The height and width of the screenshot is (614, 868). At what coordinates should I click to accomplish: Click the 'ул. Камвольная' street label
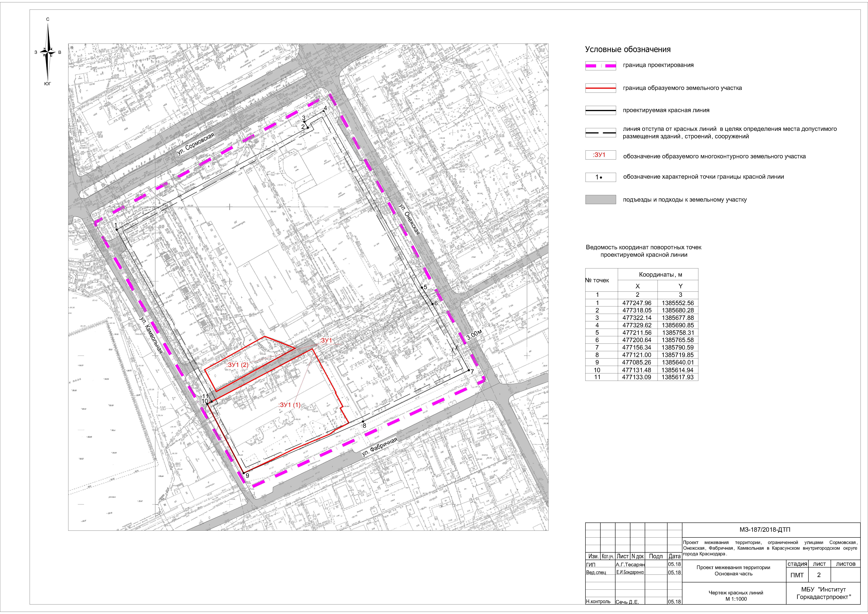tap(151, 335)
